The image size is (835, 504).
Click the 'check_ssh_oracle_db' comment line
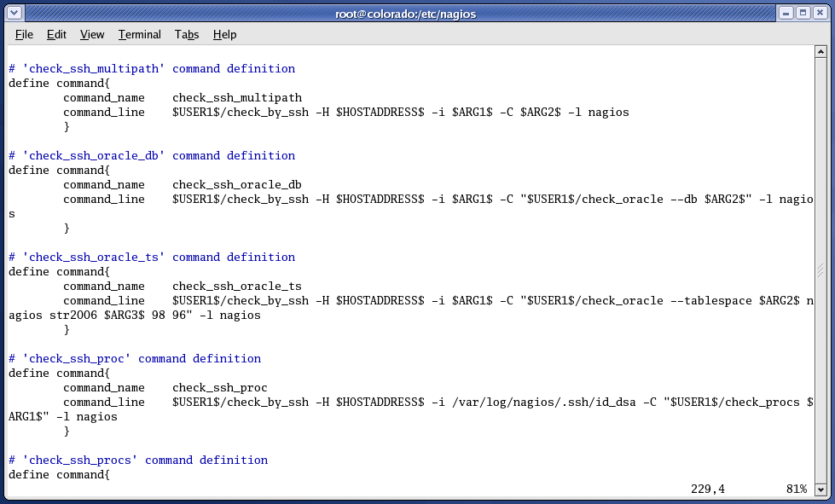tap(152, 156)
